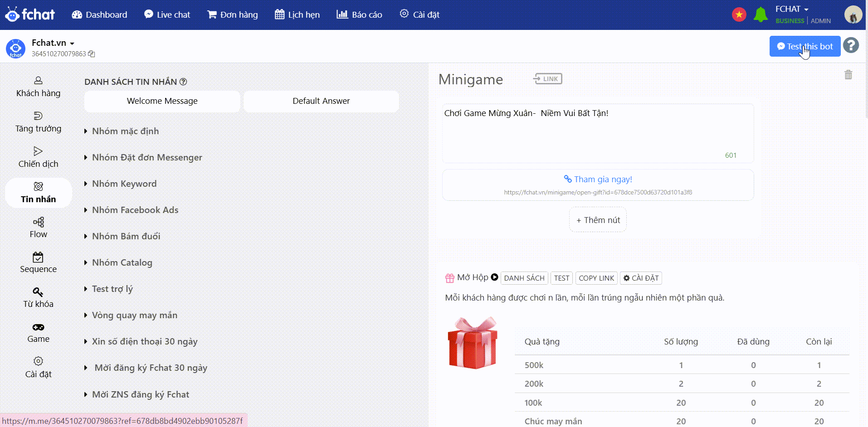868x427 pixels.
Task: Open Khách hàng section in sidebar
Action: coord(38,86)
